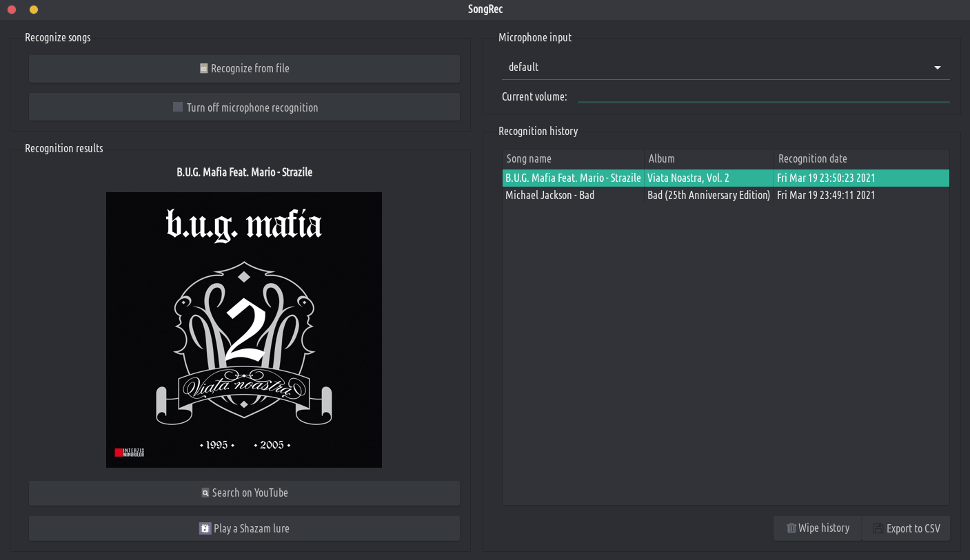
Task: Sort history by Song name column
Action: pos(573,159)
